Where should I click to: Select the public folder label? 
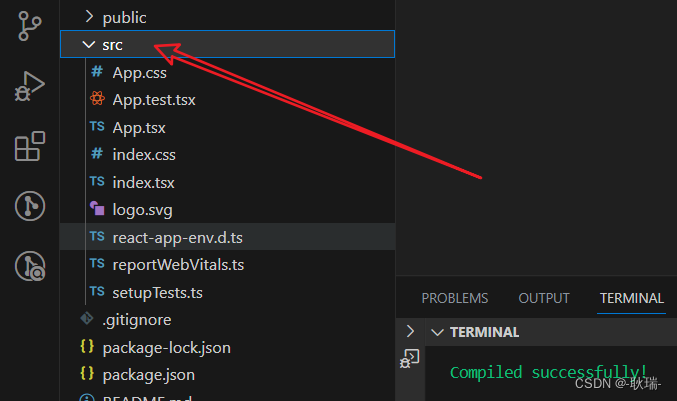point(124,18)
